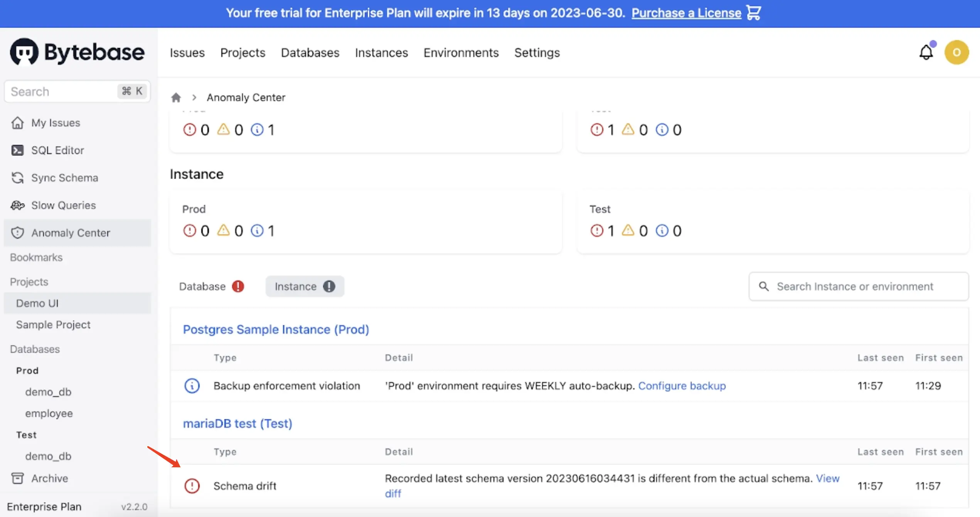
Task: Click the Bytebase logo
Action: click(x=77, y=52)
